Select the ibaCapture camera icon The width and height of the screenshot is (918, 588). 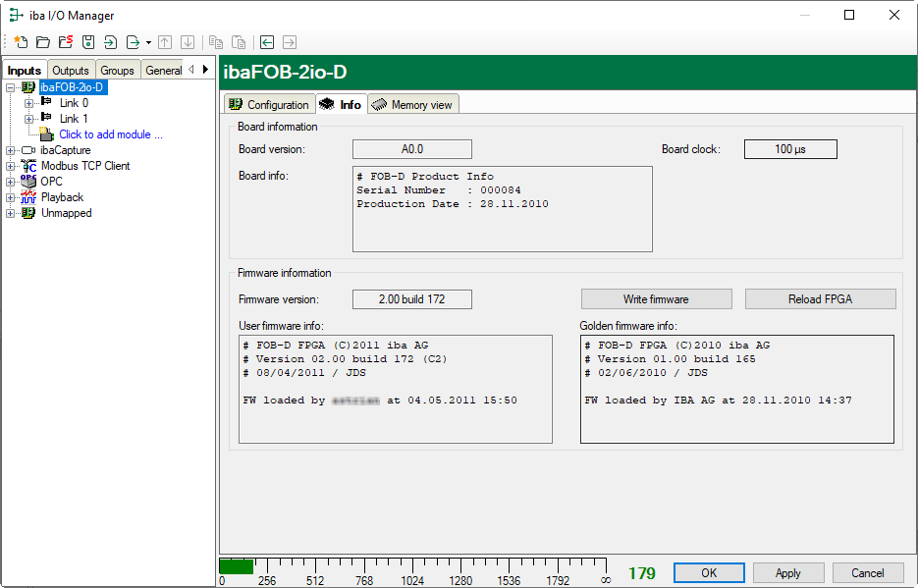pos(28,150)
